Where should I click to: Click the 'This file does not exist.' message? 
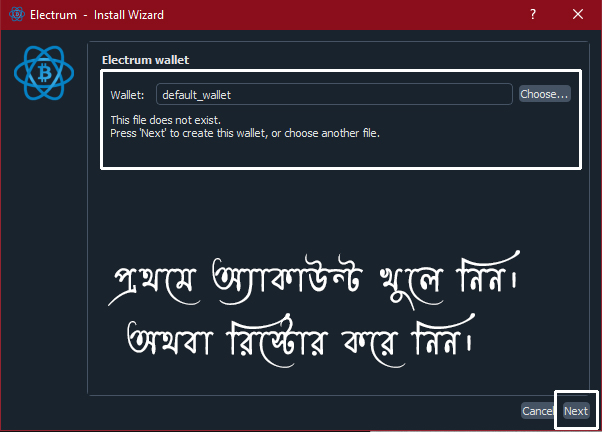(x=165, y=120)
